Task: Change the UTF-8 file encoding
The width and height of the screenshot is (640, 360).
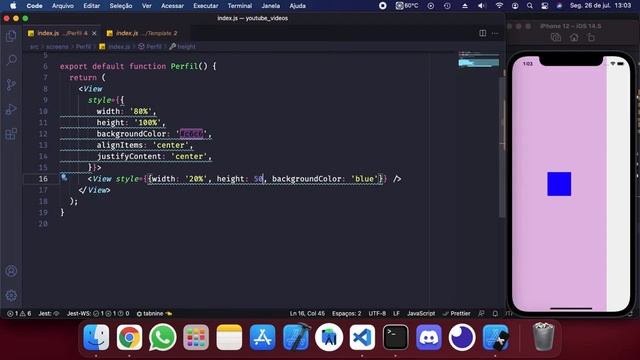Action: pyautogui.click(x=377, y=313)
